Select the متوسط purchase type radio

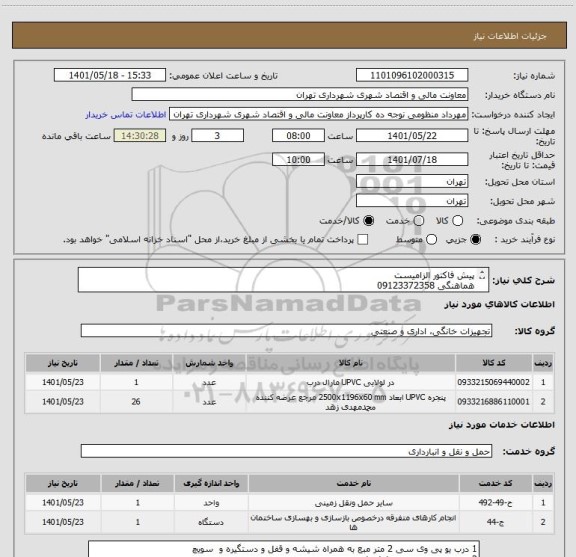click(432, 240)
